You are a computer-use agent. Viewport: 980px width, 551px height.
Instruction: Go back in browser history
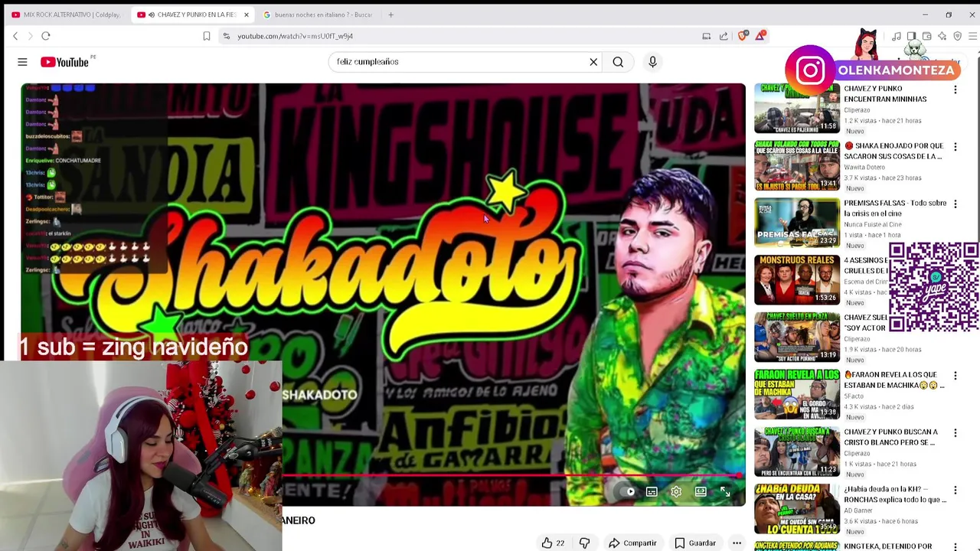[15, 36]
